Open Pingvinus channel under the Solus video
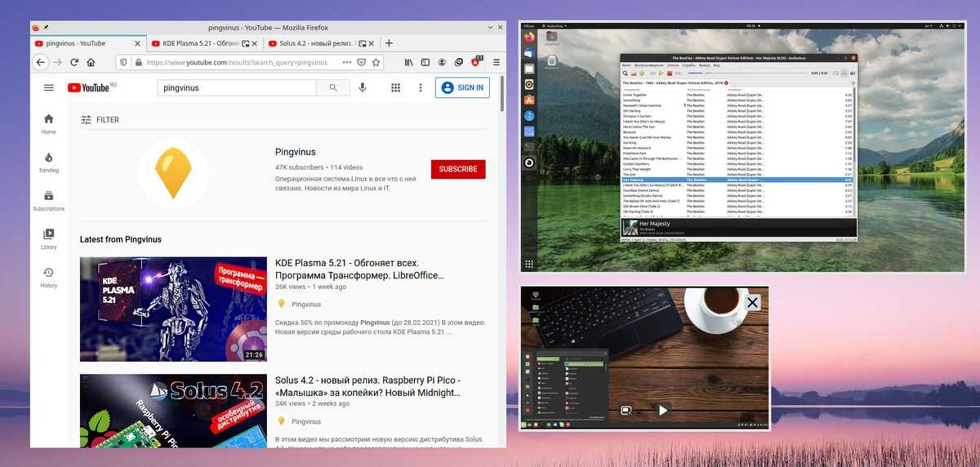Viewport: 980px width, 467px height. pos(306,421)
